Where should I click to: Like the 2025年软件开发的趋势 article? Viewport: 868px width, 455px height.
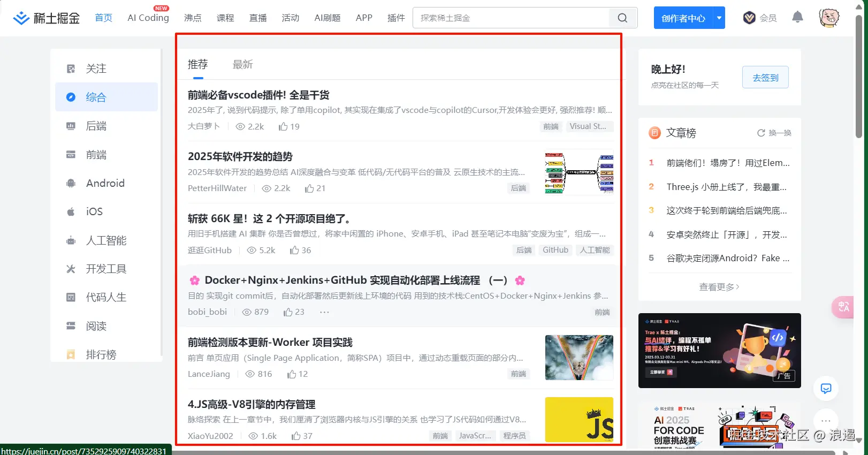coord(309,188)
